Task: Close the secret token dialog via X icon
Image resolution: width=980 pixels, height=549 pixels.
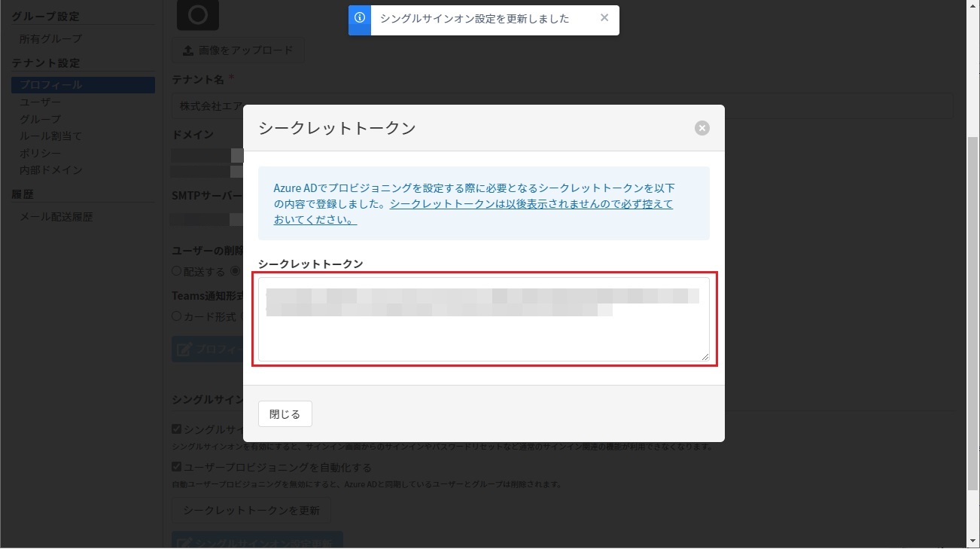Action: pyautogui.click(x=702, y=128)
